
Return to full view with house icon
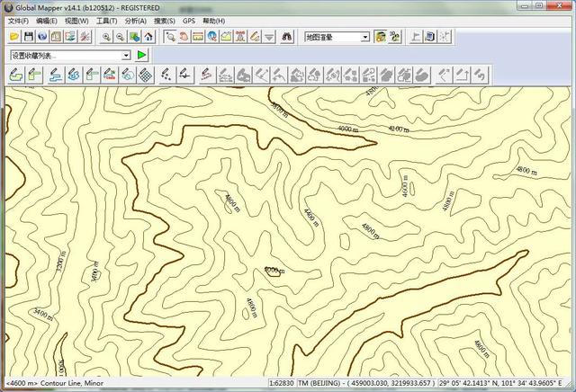148,37
